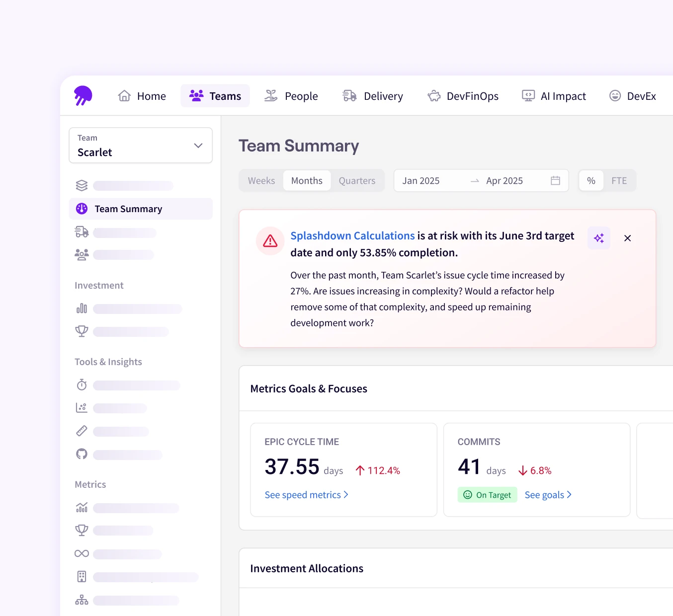Viewport: 673px width, 616px height.
Task: Click the org chart icon in sidebar
Action: pos(82,600)
